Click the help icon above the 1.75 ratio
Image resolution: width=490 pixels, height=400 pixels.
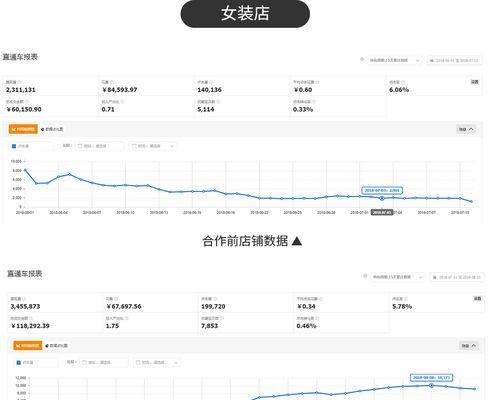click(x=126, y=318)
